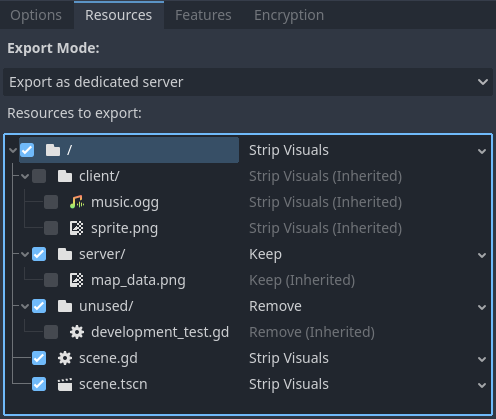Click the music.ogg audio file icon
Viewport: 496px width, 419px height.
click(77, 202)
